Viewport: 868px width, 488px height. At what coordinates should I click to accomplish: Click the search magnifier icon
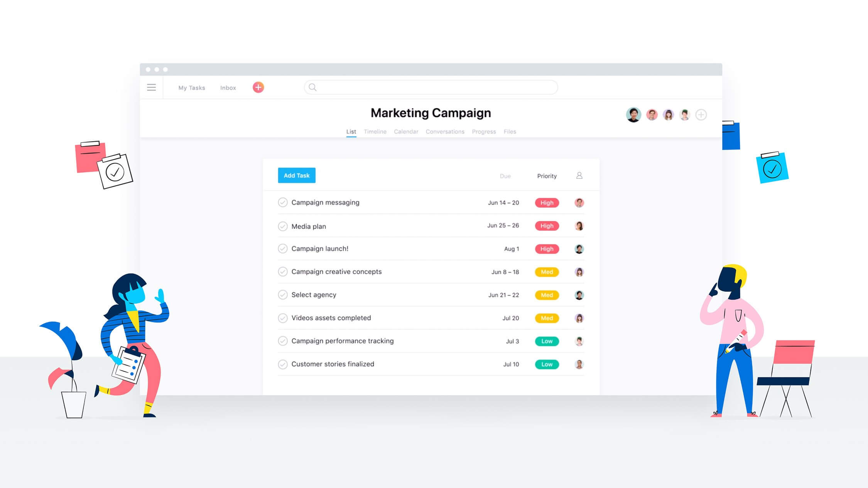pos(312,88)
